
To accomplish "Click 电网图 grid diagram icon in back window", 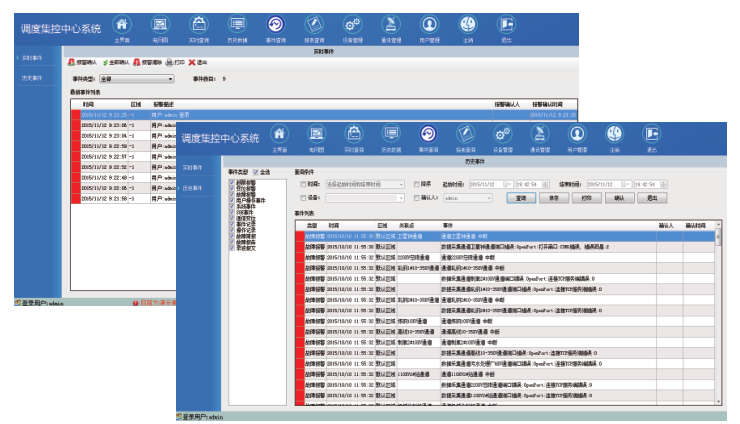I will tap(160, 24).
